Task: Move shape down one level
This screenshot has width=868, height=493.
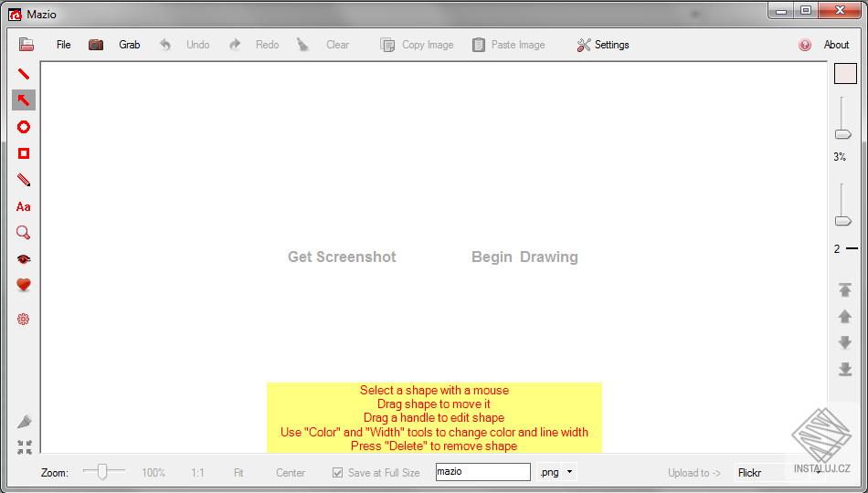Action: pos(845,342)
